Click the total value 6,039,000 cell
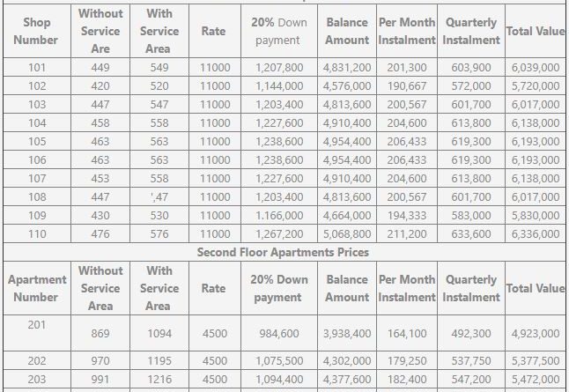569x392 pixels. tap(535, 68)
